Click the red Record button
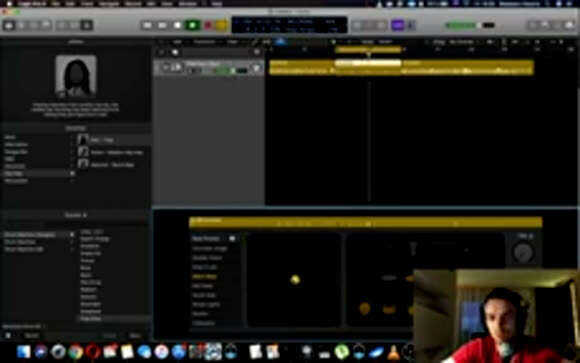 click(208, 25)
